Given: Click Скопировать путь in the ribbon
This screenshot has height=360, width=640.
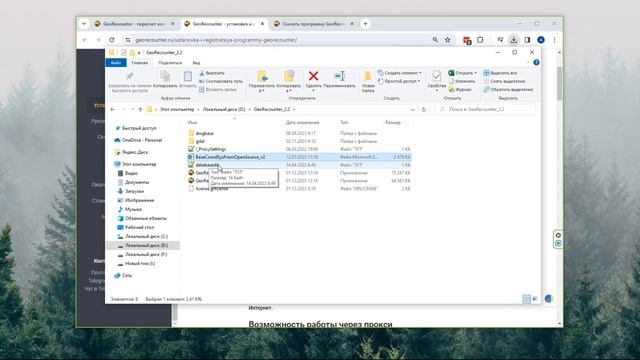Looking at the screenshot, I should 220,81.
